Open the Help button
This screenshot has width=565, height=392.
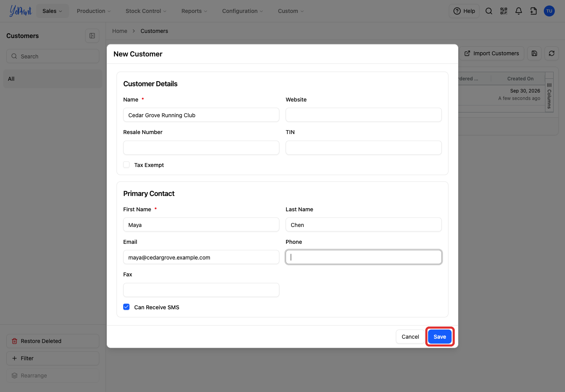(x=464, y=11)
